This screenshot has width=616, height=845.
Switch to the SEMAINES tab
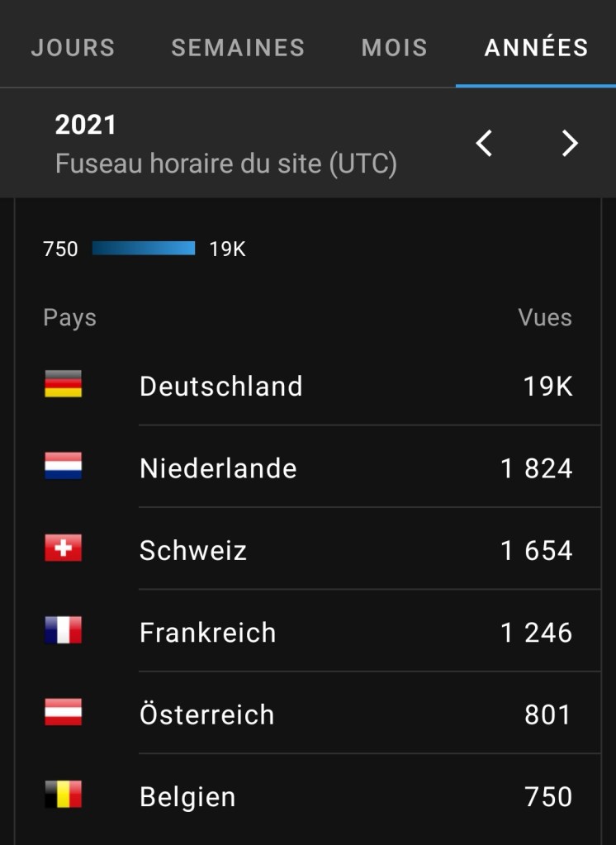pos(238,48)
